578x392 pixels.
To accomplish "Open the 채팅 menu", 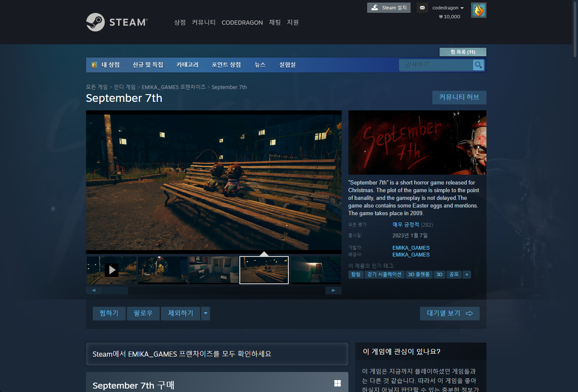I will click(x=275, y=22).
